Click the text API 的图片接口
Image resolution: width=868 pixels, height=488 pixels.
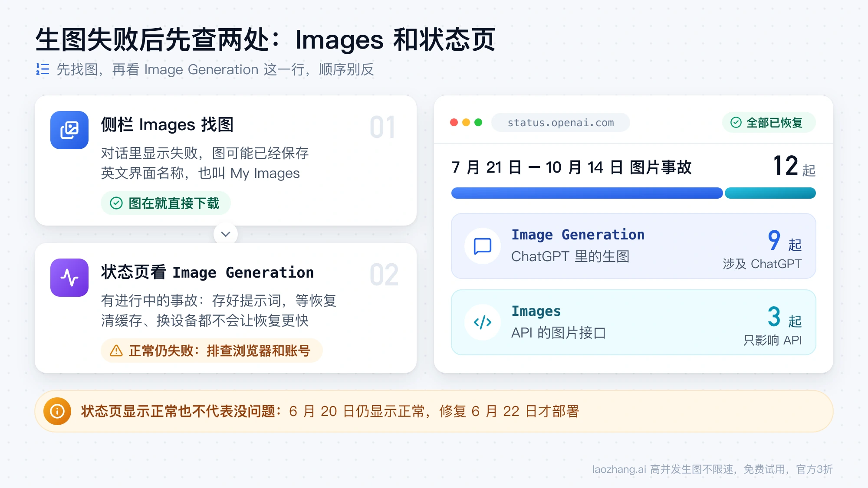tap(559, 333)
